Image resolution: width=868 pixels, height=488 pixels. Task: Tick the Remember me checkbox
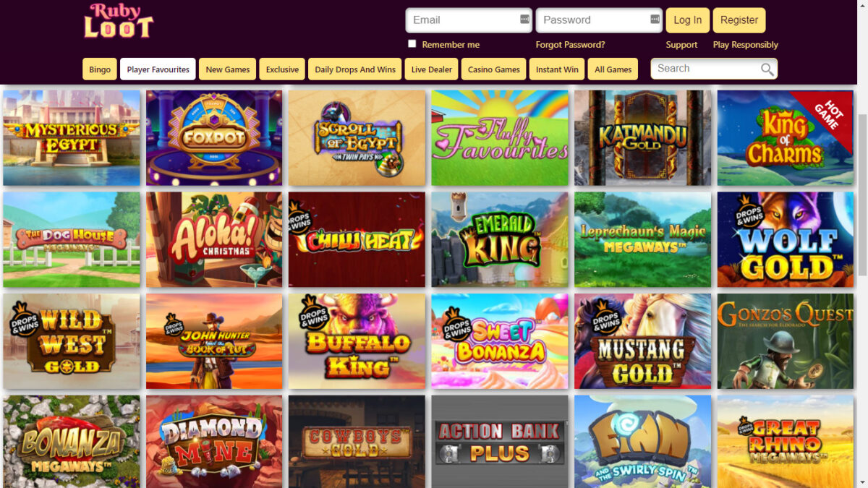[412, 44]
